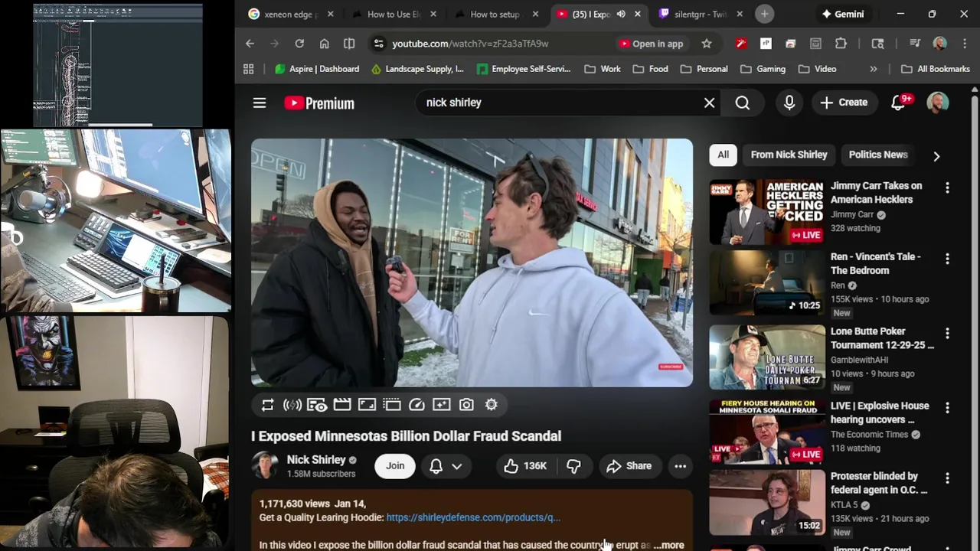Viewport: 980px width, 551px height.
Task: Open the Create upload button
Action: click(844, 103)
